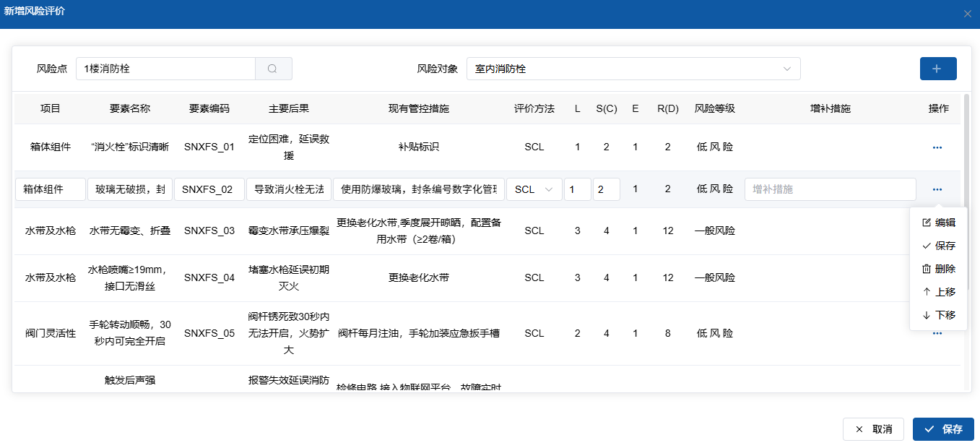Click the search icon beside 风险点 field

(x=273, y=69)
